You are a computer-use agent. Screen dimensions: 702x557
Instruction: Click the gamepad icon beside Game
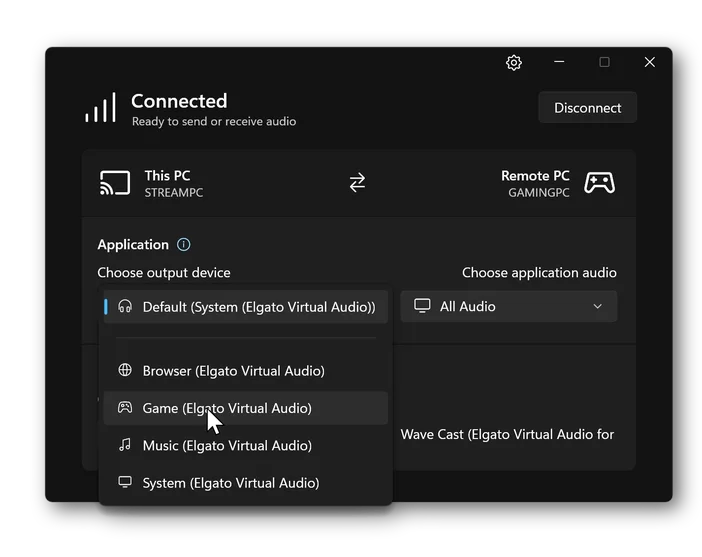coord(125,407)
